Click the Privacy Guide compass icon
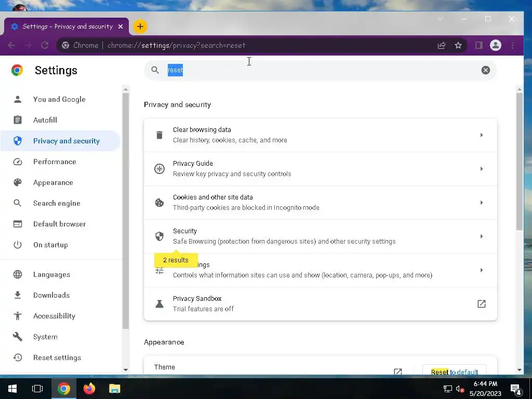The width and height of the screenshot is (532, 399). click(159, 169)
